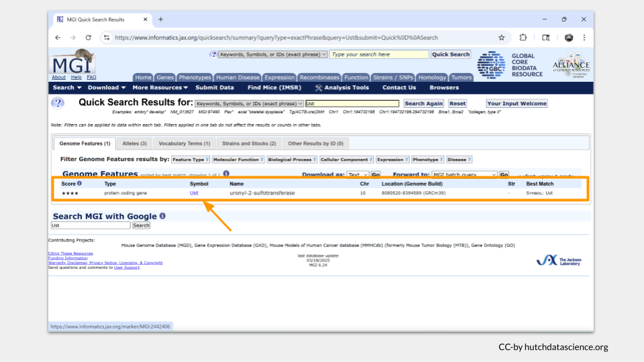Viewport: 644px width, 362px height.
Task: Click the help question mark beside quick search
Action: [213, 54]
